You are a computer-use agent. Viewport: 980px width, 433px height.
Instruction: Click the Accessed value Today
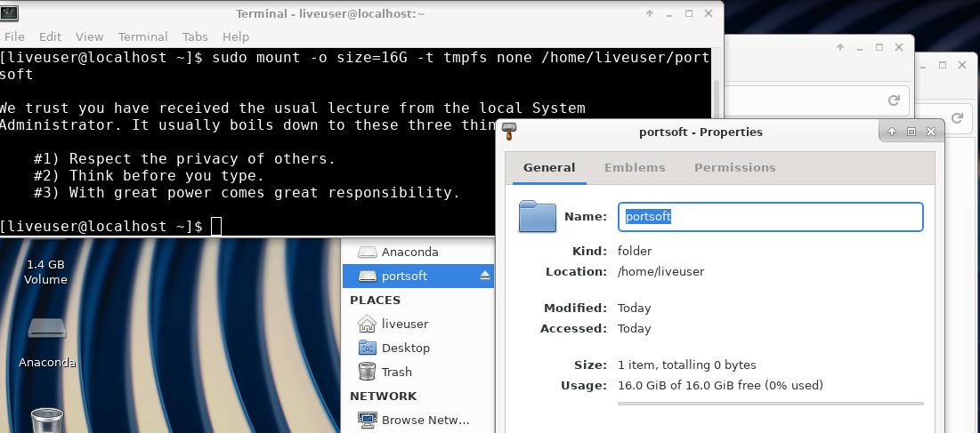point(635,329)
